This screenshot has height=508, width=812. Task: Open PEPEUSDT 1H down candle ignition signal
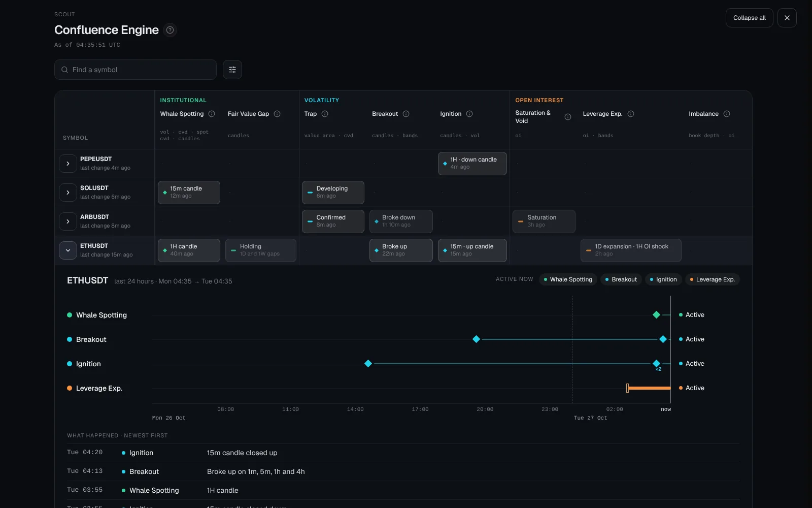pos(472,164)
